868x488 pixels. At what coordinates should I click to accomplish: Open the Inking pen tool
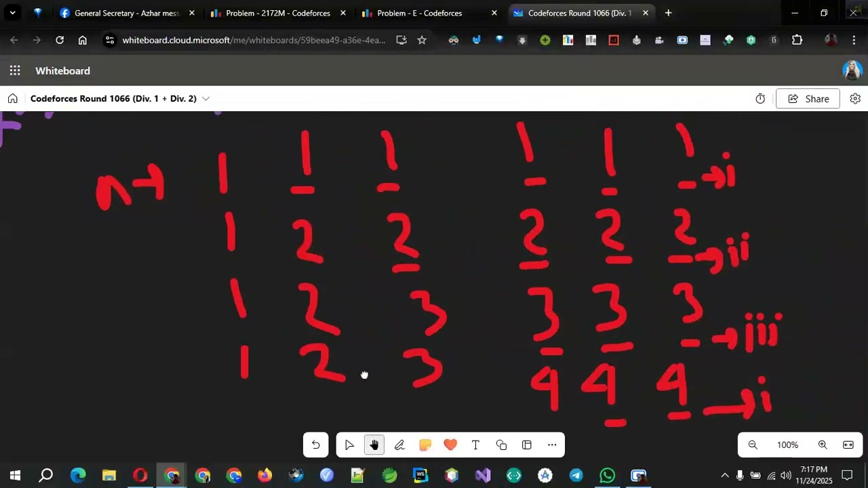tap(399, 445)
